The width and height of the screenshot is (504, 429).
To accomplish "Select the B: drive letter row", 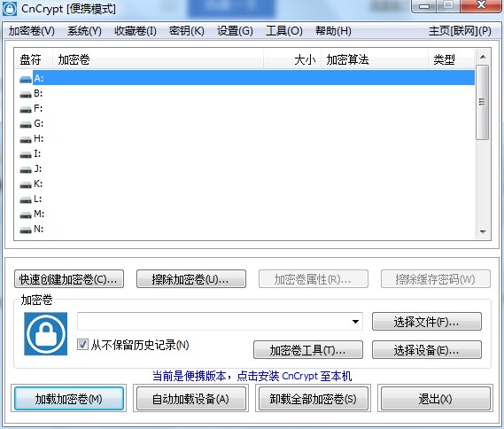I will [x=245, y=94].
